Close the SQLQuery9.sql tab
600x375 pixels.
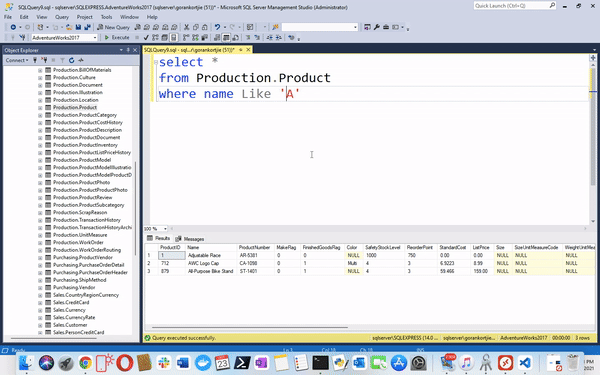tap(248, 50)
